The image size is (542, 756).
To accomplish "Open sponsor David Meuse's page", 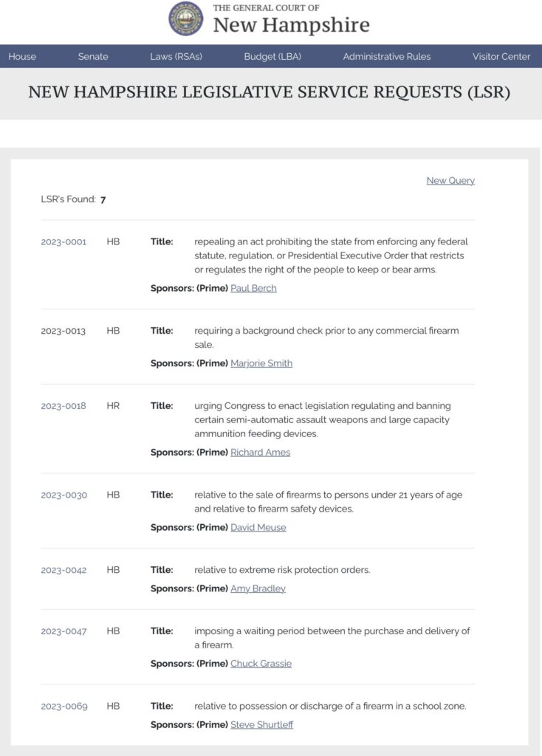I will point(258,527).
